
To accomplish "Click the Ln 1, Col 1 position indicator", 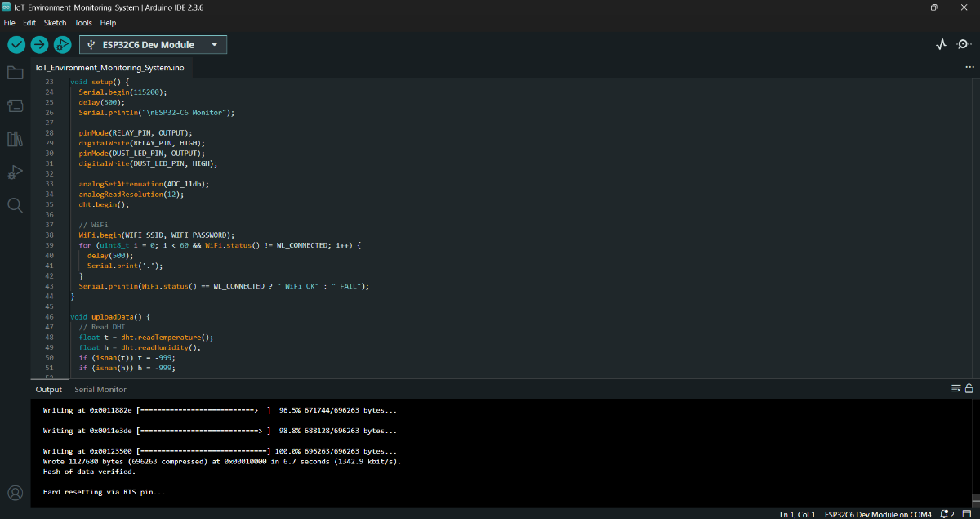I will [x=797, y=514].
